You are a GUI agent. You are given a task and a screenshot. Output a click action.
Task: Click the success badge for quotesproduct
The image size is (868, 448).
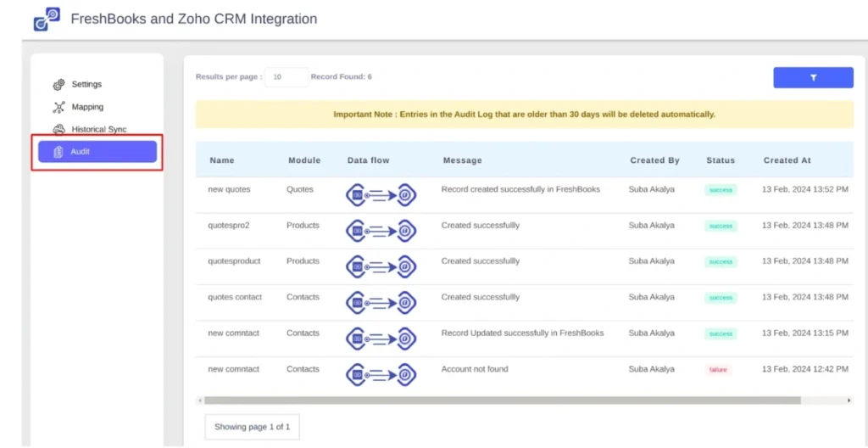coord(721,261)
